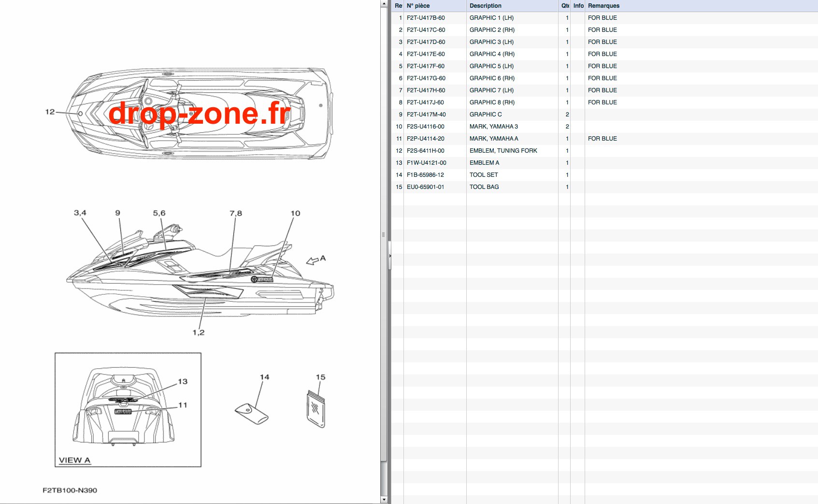Click callout 13 in VIEW A box
Viewport: 818px width, 504px height.
click(183, 381)
